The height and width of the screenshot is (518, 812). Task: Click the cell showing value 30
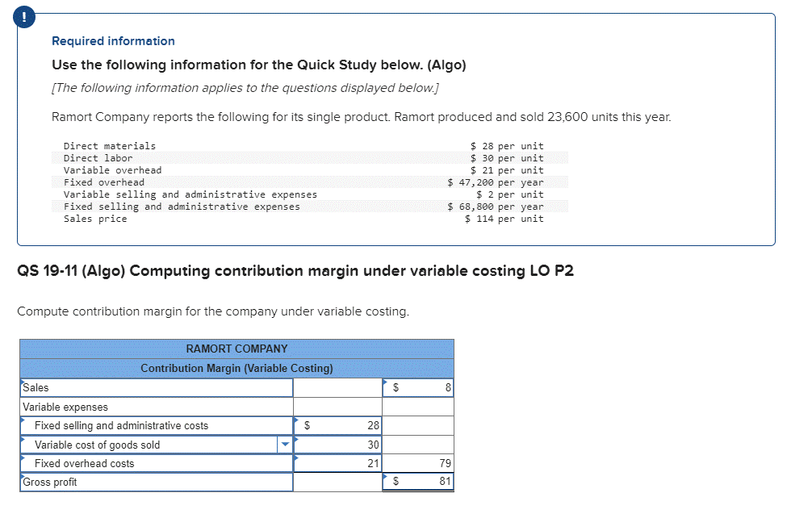click(x=339, y=445)
